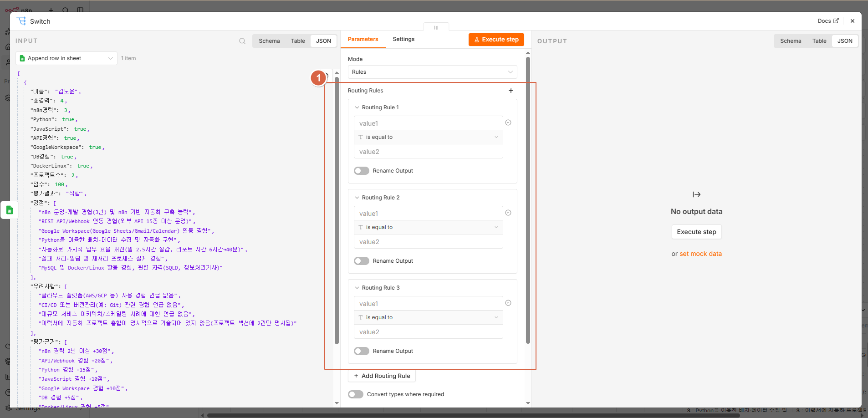
Task: Click Execute step button in the Output panel
Action: tap(696, 232)
